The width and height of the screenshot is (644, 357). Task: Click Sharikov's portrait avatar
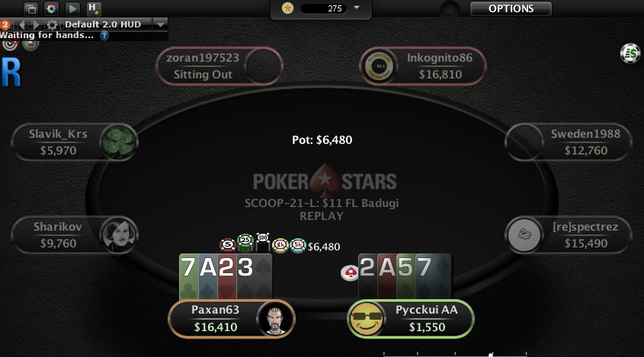pos(119,234)
